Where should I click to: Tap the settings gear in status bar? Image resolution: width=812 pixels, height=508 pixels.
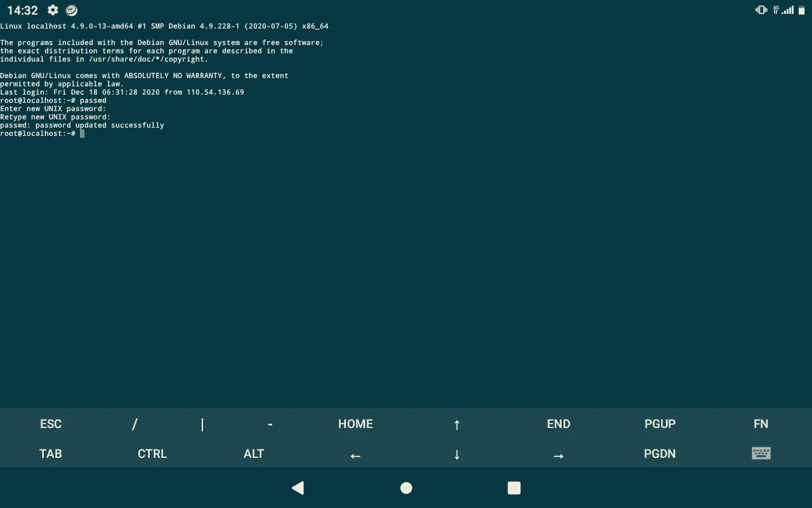pos(53,10)
